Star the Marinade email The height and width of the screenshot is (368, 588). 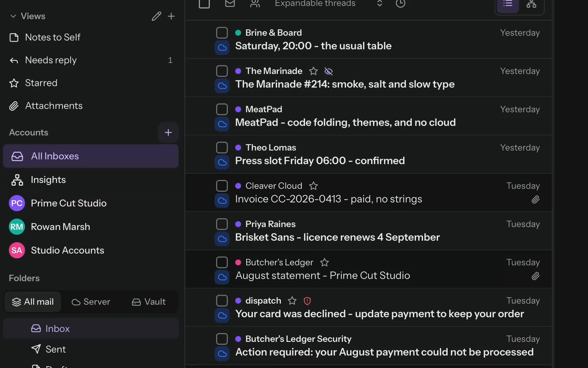pos(314,71)
